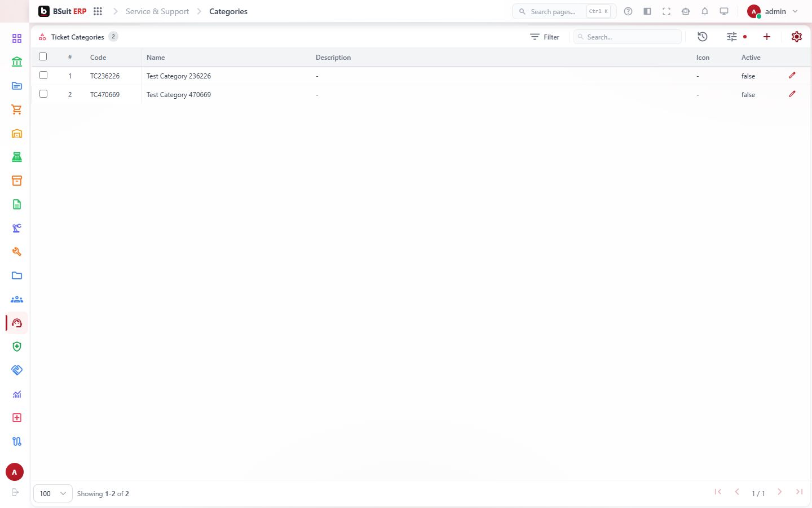
Task: Open column settings sliders icon
Action: point(732,37)
